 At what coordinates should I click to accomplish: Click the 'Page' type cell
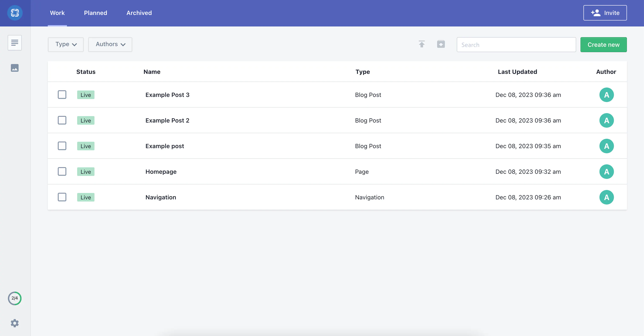[362, 172]
